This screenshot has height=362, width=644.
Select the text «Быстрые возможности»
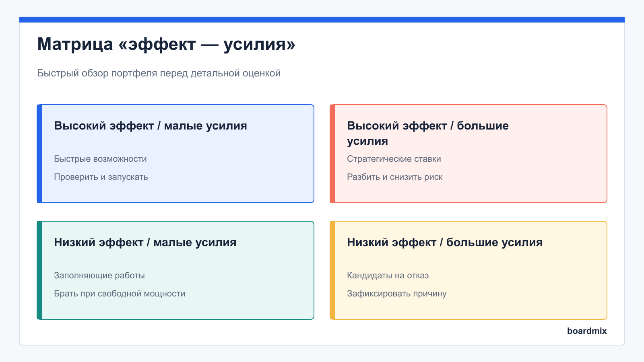point(100,159)
